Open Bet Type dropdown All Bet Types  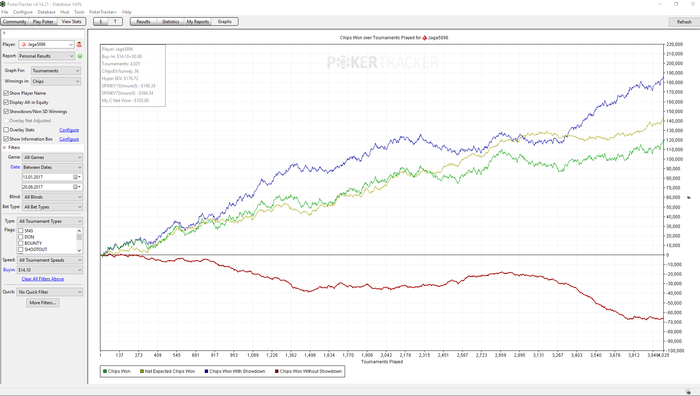53,207
